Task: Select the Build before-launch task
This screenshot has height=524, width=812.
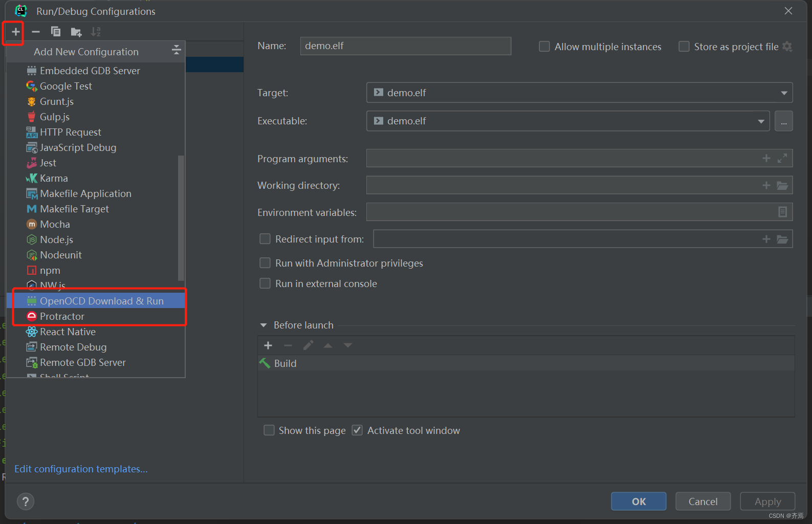Action: click(x=526, y=363)
